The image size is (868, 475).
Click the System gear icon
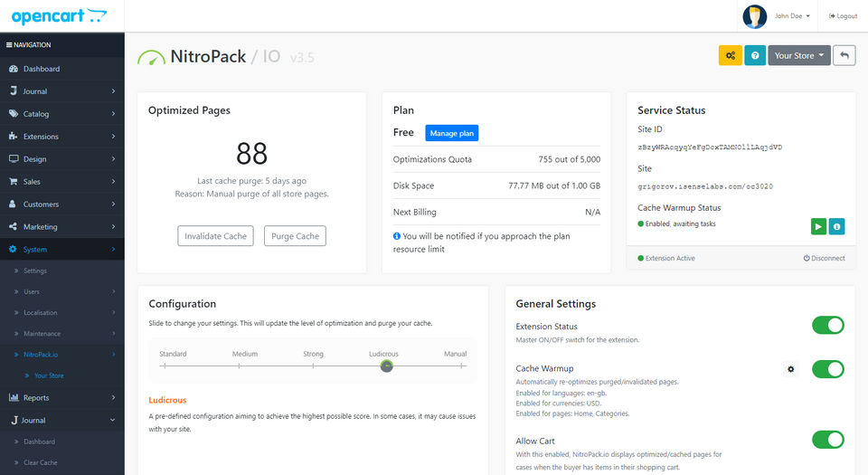(14, 249)
